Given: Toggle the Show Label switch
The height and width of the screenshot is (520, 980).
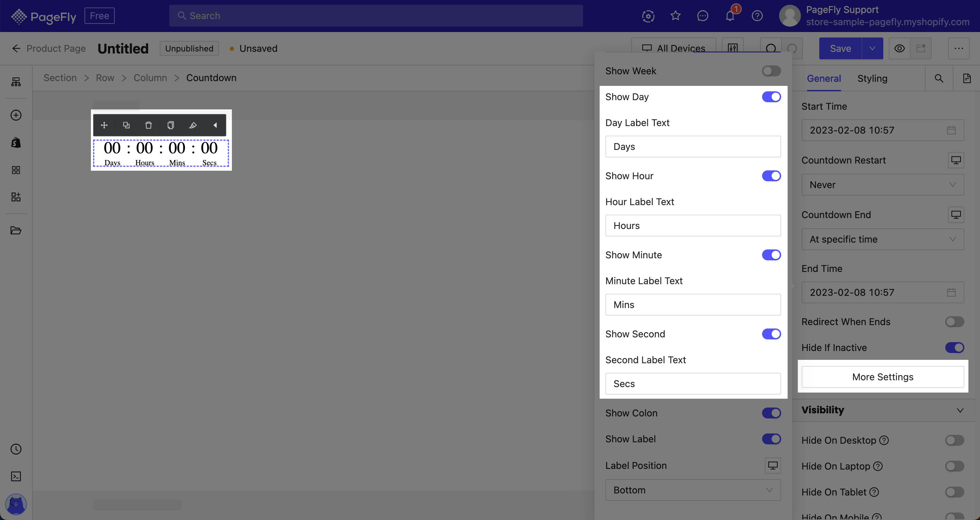Looking at the screenshot, I should tap(771, 439).
